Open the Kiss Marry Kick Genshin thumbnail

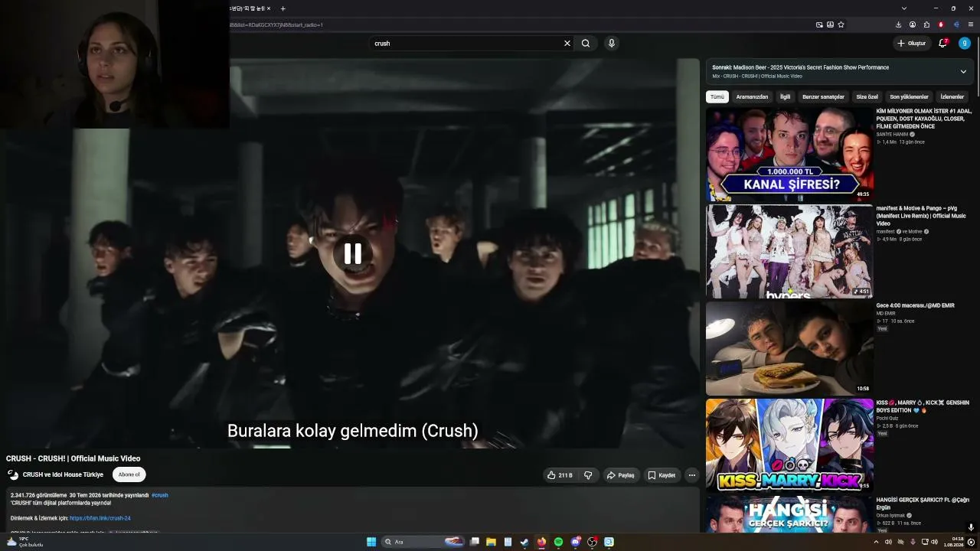pyautogui.click(x=789, y=445)
